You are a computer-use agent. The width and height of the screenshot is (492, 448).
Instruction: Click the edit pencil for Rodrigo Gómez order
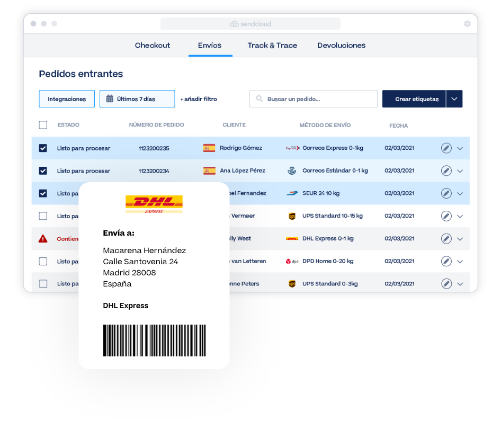point(446,148)
